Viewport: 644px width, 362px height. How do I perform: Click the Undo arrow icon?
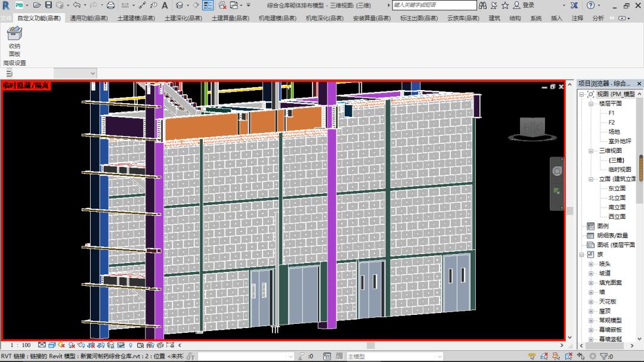pyautogui.click(x=76, y=5)
